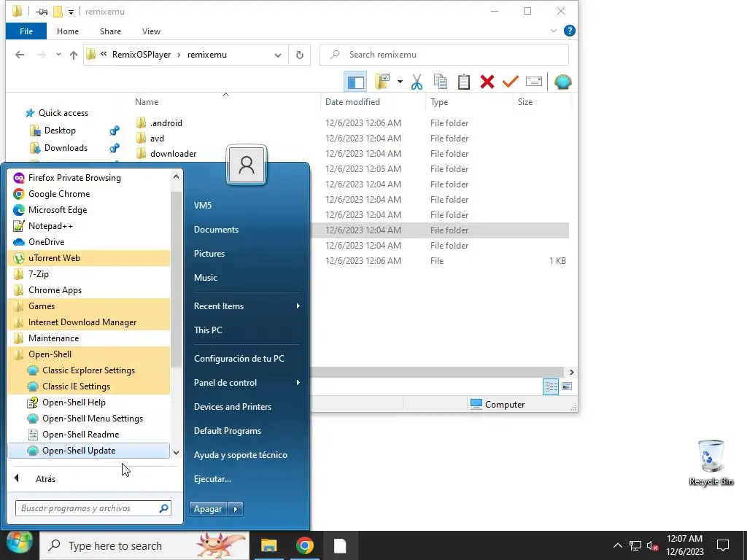This screenshot has width=747, height=560.
Task: Expand the Chrome Apps folder
Action: (88, 290)
